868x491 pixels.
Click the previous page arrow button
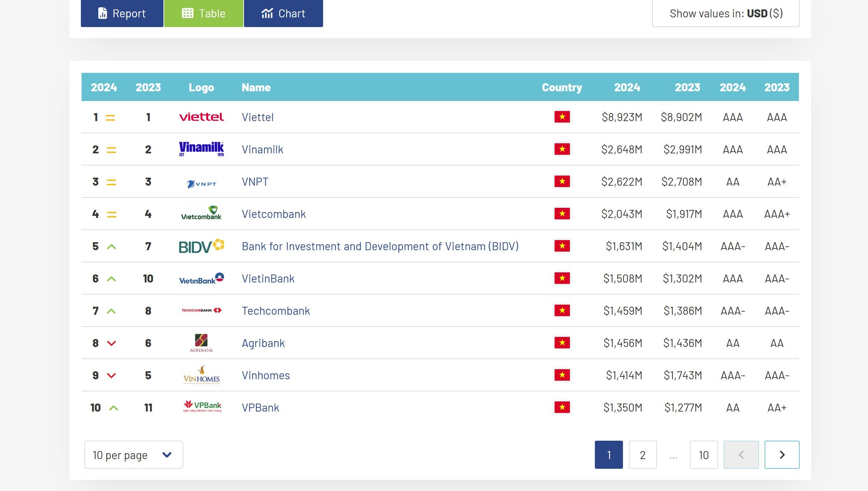point(741,455)
